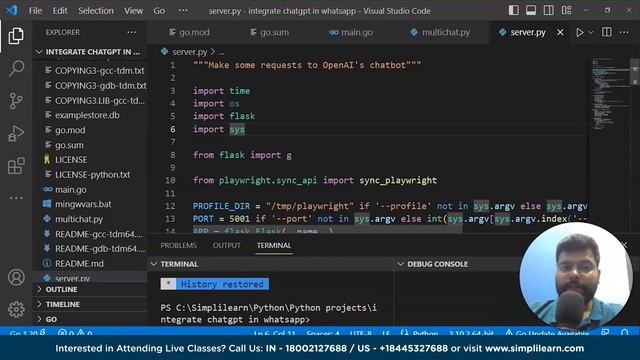This screenshot has height=360, width=640.
Task: Open the Go menu
Action: click(x=159, y=11)
